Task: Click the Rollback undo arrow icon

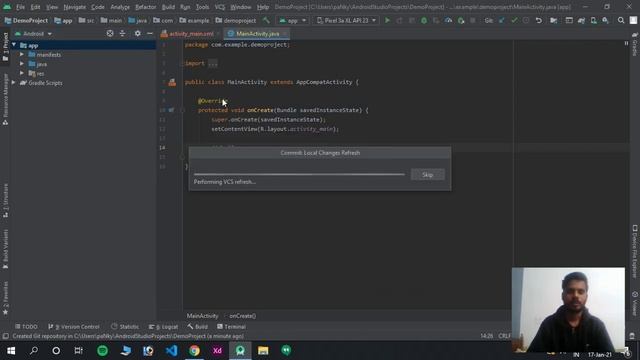Action: pos(539,20)
